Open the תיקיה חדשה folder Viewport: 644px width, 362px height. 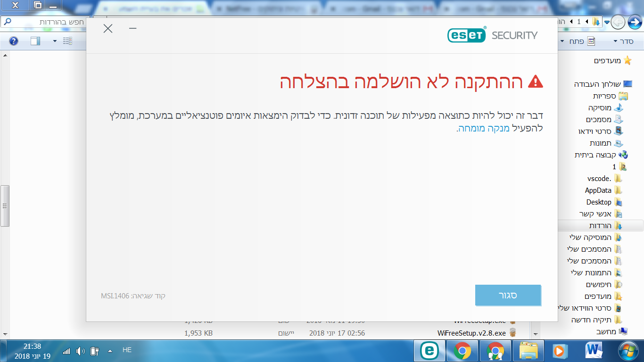[x=597, y=320]
